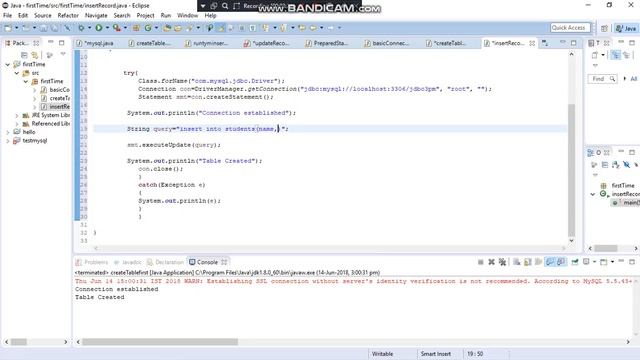Open Package Explorer view menu triangle
Image resolution: width=640 pixels, height=360 pixels.
coord(63,54)
